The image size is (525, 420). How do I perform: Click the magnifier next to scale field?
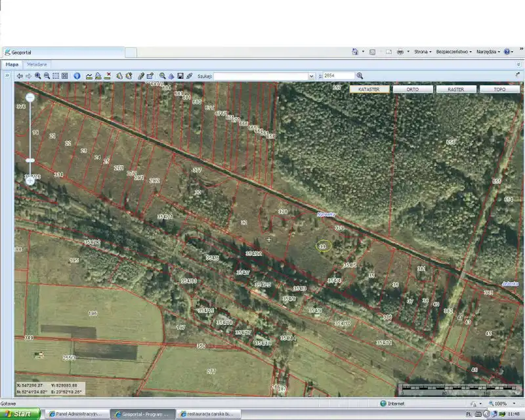pyautogui.click(x=360, y=76)
